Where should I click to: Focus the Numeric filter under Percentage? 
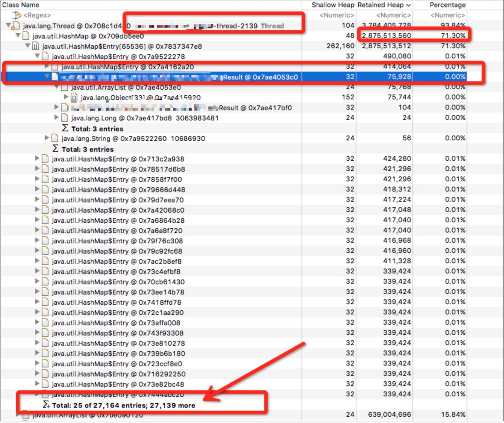pos(448,15)
